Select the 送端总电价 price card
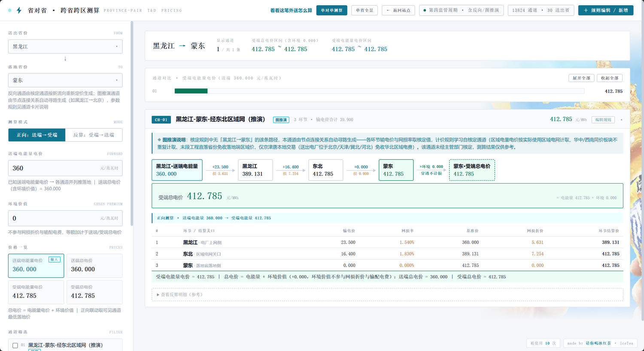This screenshot has height=351, width=644. tap(94, 266)
